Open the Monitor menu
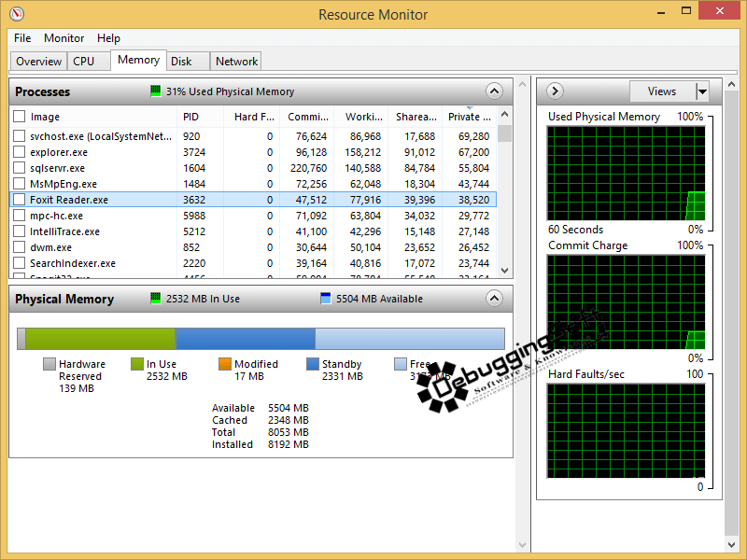Image resolution: width=747 pixels, height=560 pixels. click(x=63, y=38)
